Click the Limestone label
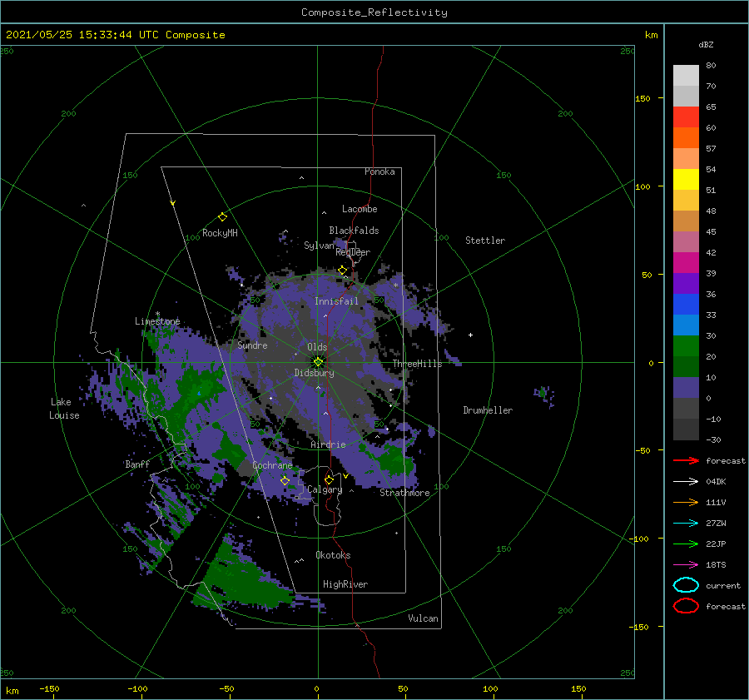Viewport: 749px width, 700px height. 157,321
